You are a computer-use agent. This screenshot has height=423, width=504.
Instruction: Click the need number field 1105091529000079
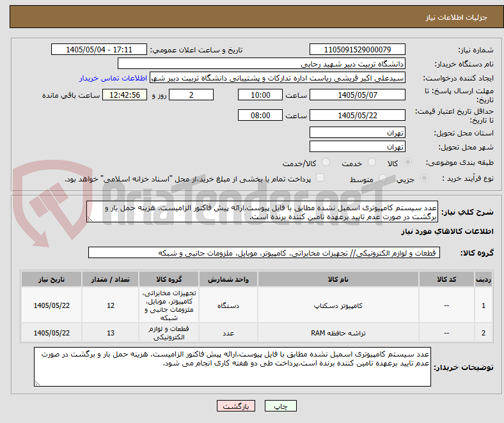click(358, 49)
